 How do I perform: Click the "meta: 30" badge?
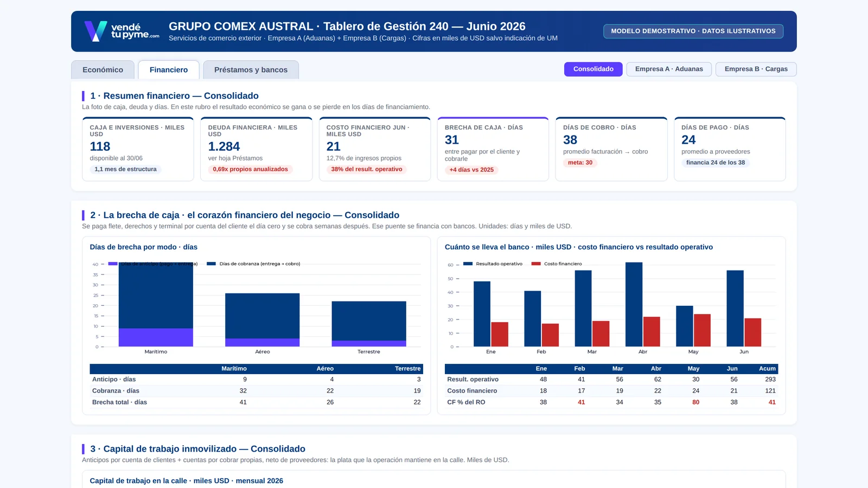pos(580,163)
